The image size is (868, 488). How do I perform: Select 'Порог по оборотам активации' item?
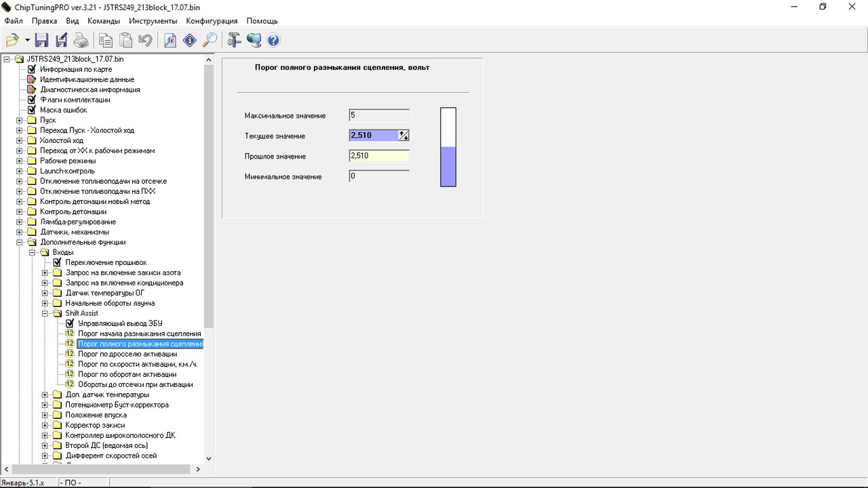[x=127, y=374]
